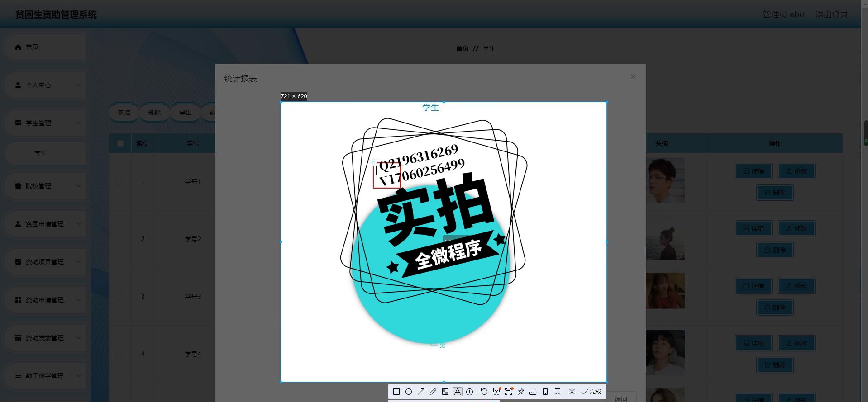This screenshot has width=868, height=402.
Task: Click the 删除 button above the table
Action: [155, 113]
